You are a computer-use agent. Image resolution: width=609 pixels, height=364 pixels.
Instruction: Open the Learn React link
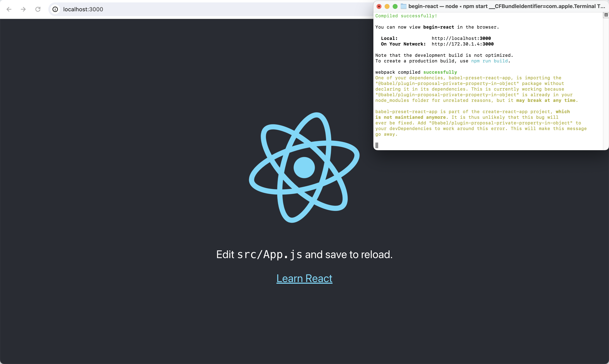pos(304,278)
